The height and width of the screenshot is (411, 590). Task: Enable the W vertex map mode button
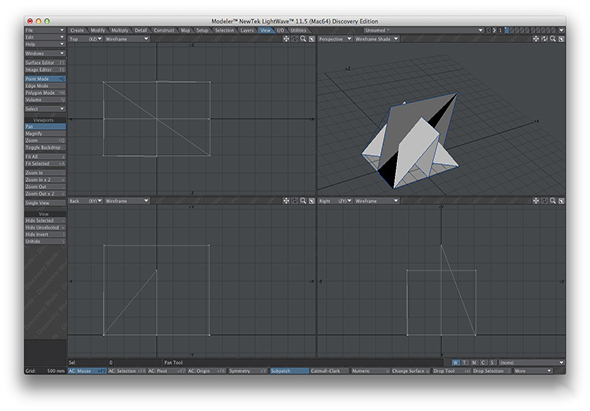coord(456,363)
